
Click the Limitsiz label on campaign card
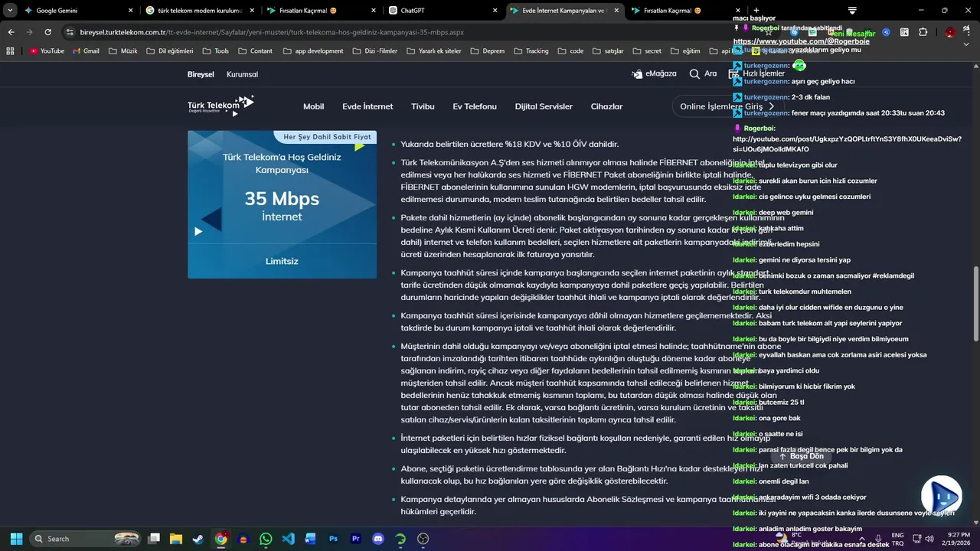(282, 261)
